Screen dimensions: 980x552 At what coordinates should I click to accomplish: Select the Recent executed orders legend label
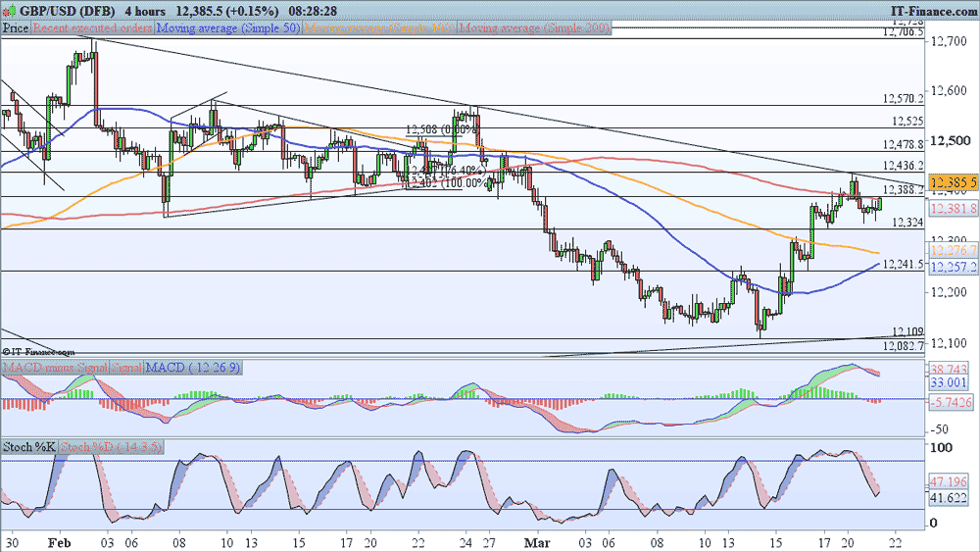coord(92,28)
